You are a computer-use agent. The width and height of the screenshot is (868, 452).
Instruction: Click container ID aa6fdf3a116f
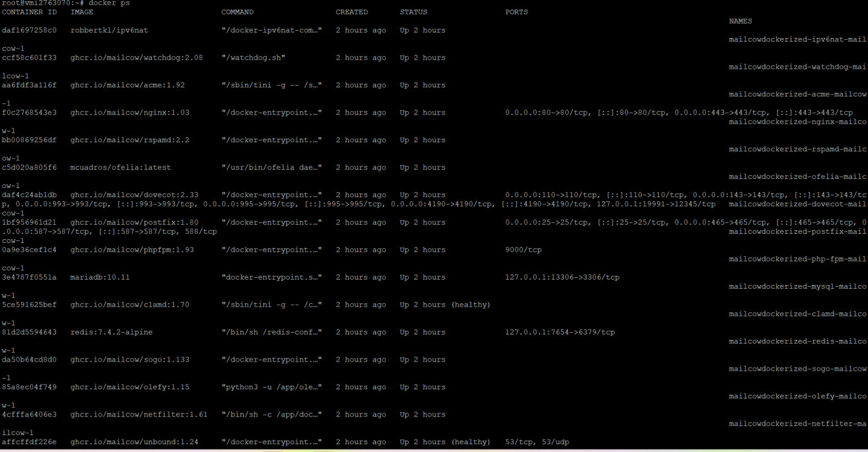point(29,85)
